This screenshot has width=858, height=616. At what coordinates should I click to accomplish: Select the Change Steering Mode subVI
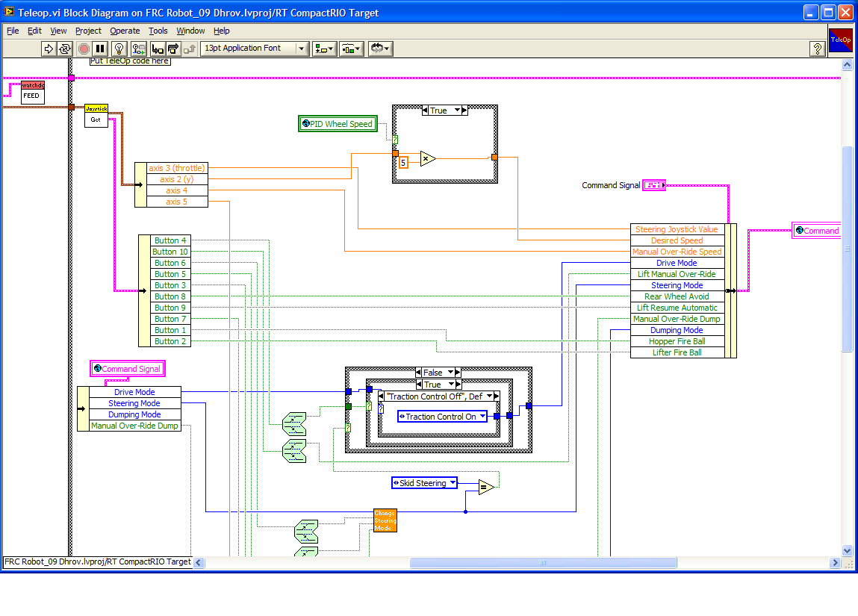[x=385, y=520]
